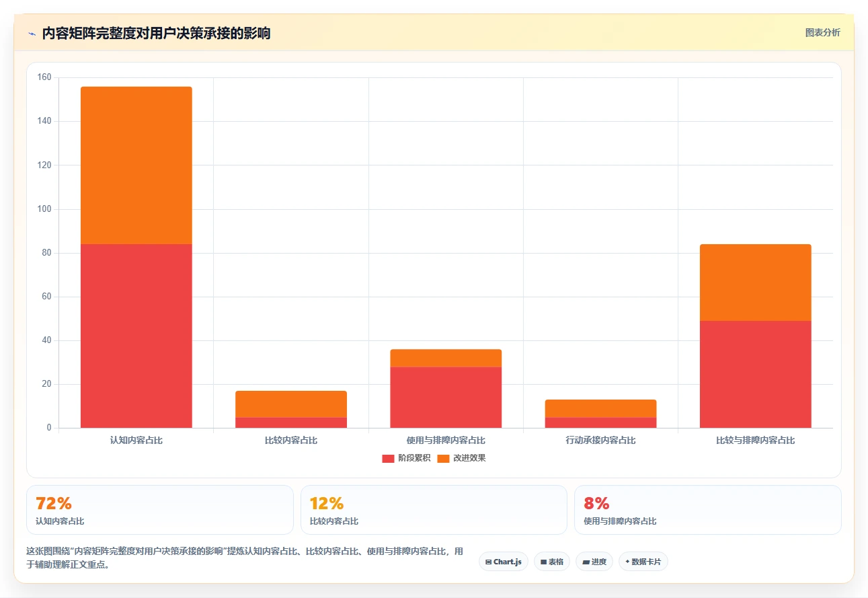Open the 12% 比较内容占比 stat card
Image resolution: width=868 pixels, height=598 pixels.
click(434, 510)
